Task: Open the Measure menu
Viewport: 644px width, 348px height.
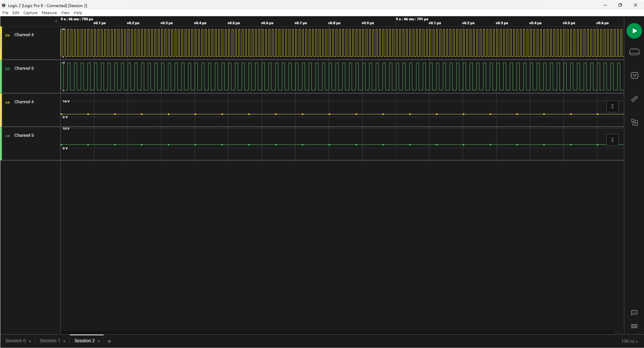Action: coord(49,13)
